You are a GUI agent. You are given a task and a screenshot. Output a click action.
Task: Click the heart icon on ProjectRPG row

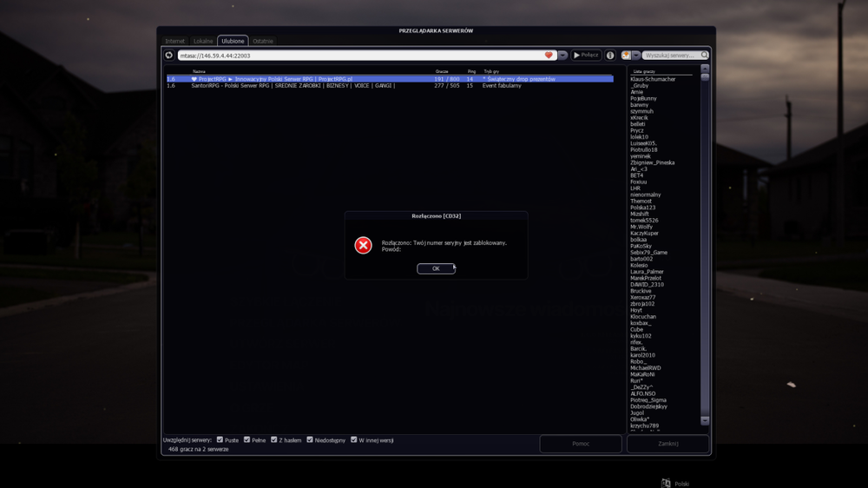click(194, 79)
